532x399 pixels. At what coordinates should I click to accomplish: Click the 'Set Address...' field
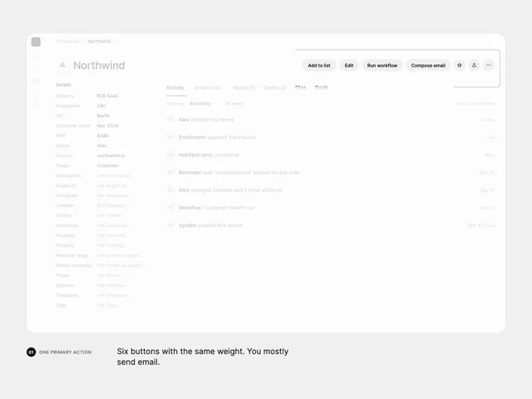[x=112, y=285]
